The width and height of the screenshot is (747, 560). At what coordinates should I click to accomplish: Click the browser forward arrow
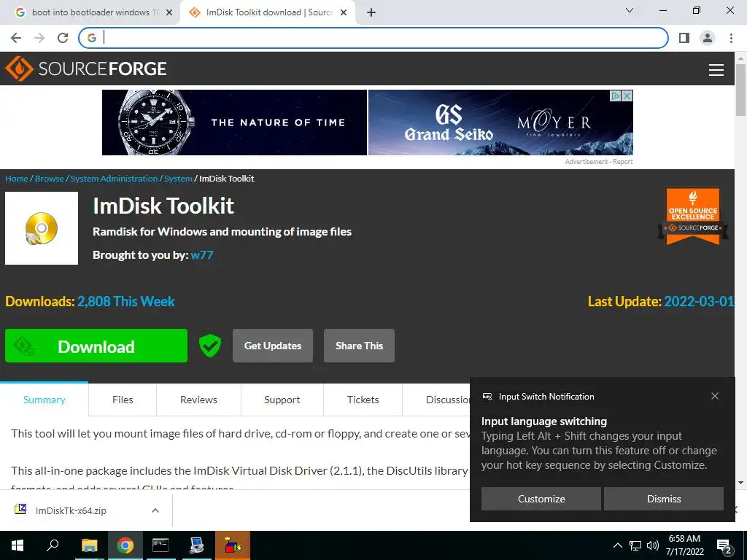[39, 38]
